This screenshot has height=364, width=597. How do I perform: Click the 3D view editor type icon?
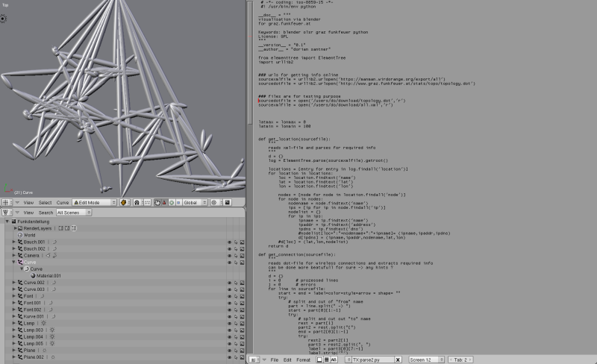pos(5,202)
